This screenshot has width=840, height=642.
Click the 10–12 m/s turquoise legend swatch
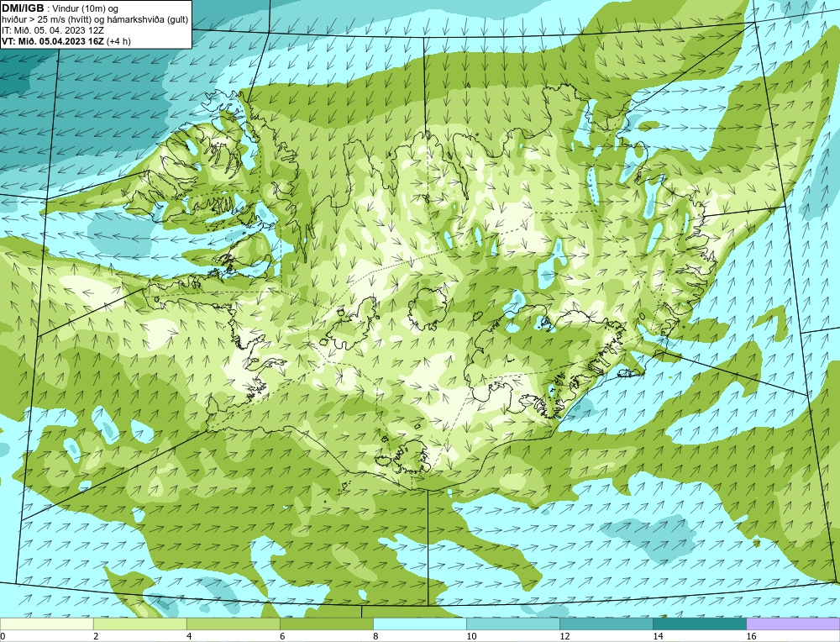(512, 624)
